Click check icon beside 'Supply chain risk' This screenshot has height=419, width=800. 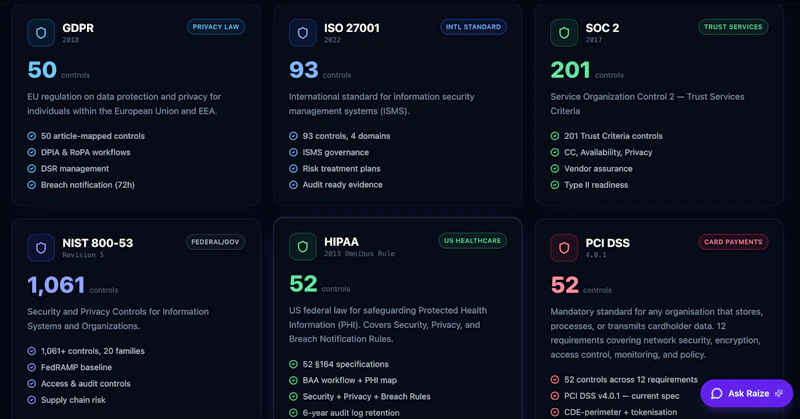pyautogui.click(x=32, y=400)
